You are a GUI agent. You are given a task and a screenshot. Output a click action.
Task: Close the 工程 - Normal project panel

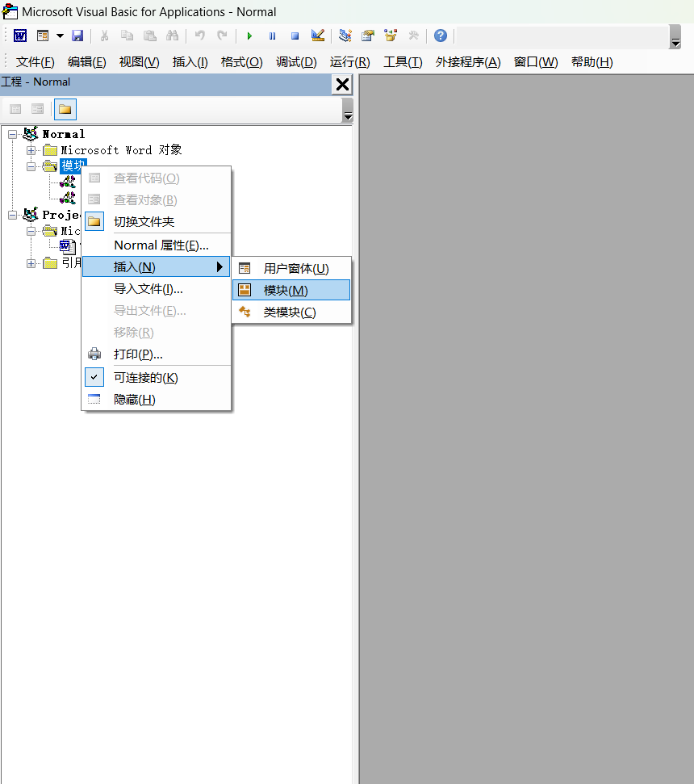point(342,85)
